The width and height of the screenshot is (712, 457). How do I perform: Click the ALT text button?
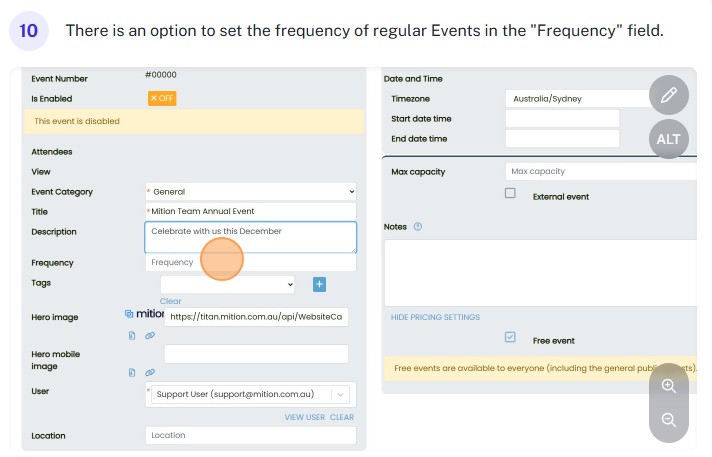point(668,139)
